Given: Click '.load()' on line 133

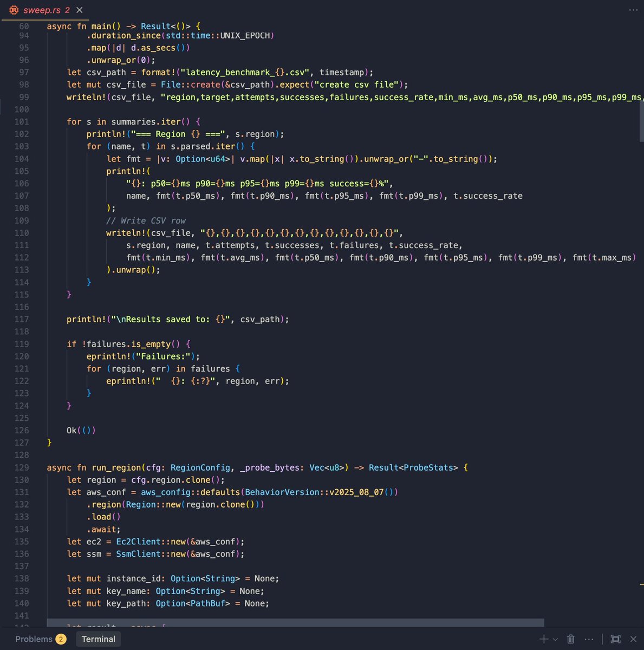Looking at the screenshot, I should click(103, 517).
